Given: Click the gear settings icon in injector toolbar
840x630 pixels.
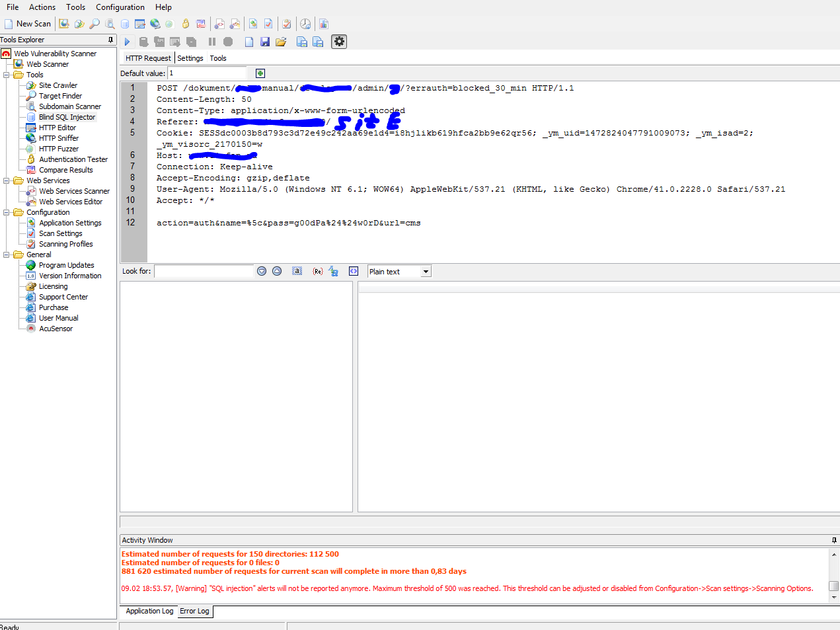Looking at the screenshot, I should [x=339, y=42].
